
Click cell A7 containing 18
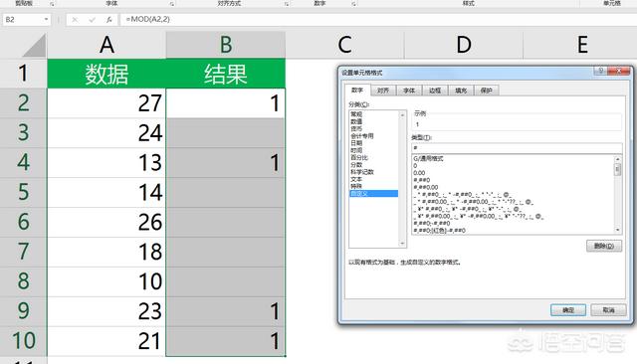(x=106, y=252)
